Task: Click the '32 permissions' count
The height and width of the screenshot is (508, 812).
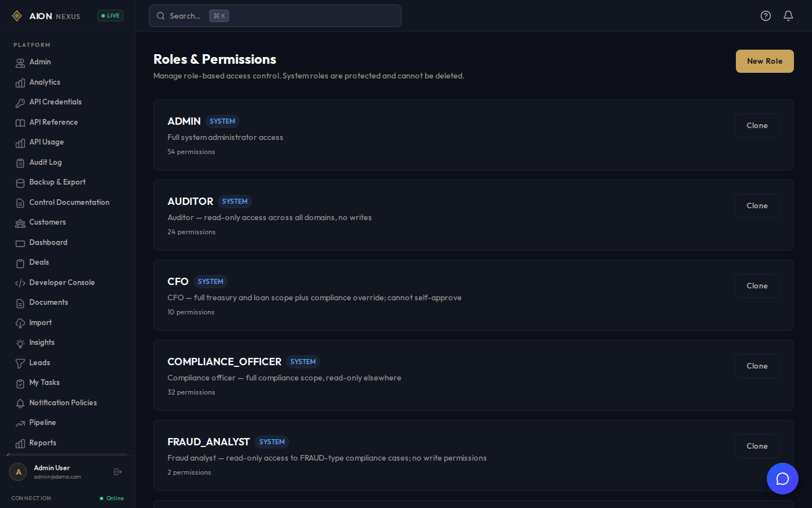Action: pyautogui.click(x=191, y=392)
